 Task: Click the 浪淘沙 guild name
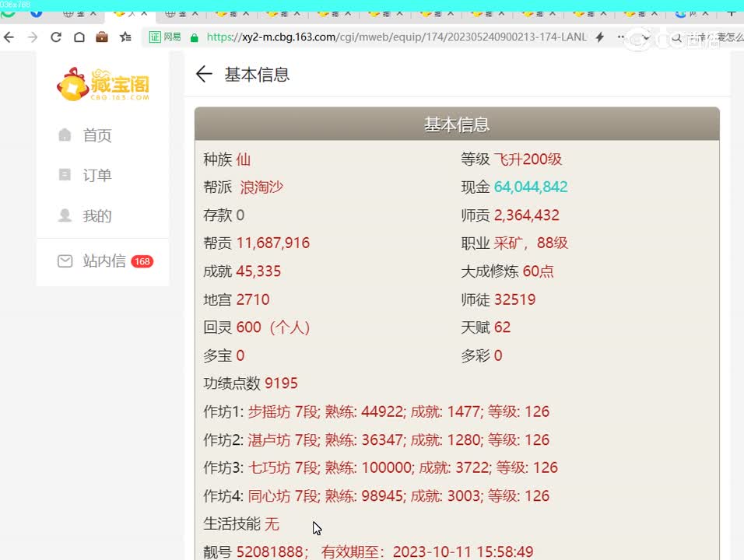[261, 187]
